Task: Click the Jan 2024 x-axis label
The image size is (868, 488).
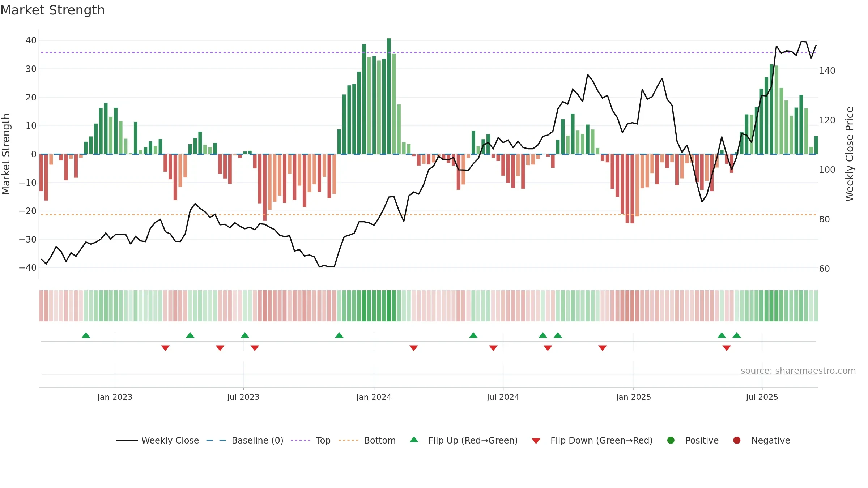Action: (x=374, y=397)
